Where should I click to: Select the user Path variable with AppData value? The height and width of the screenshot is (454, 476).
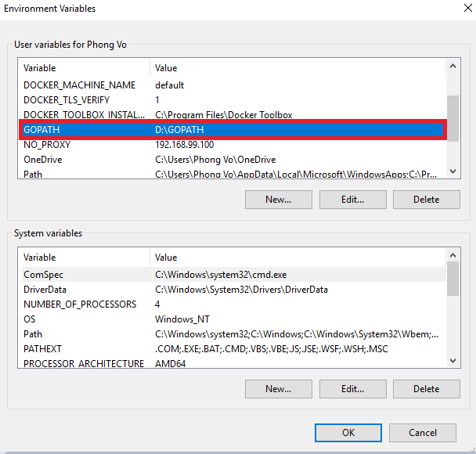pyautogui.click(x=234, y=174)
